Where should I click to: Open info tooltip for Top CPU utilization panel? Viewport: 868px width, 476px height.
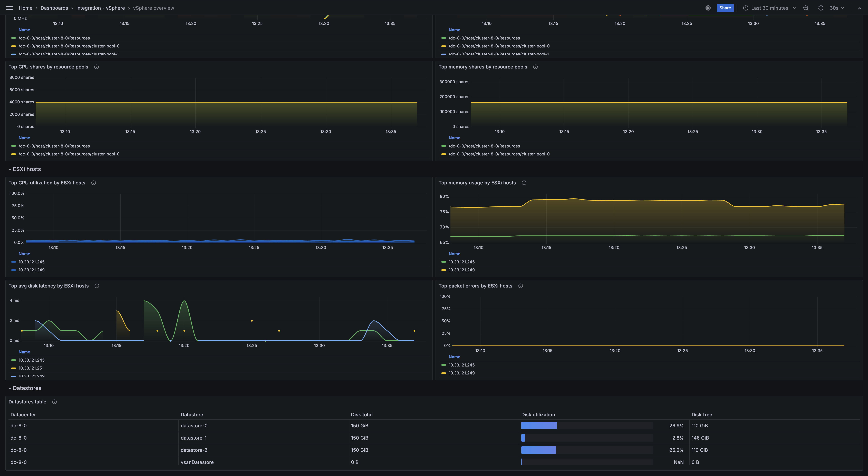pyautogui.click(x=93, y=183)
